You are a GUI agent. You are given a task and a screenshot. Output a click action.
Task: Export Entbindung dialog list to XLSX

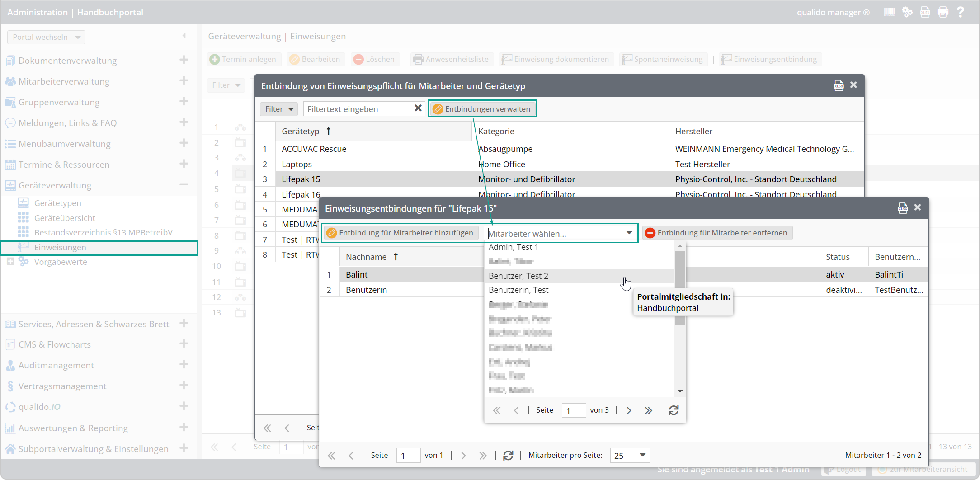[x=839, y=85]
